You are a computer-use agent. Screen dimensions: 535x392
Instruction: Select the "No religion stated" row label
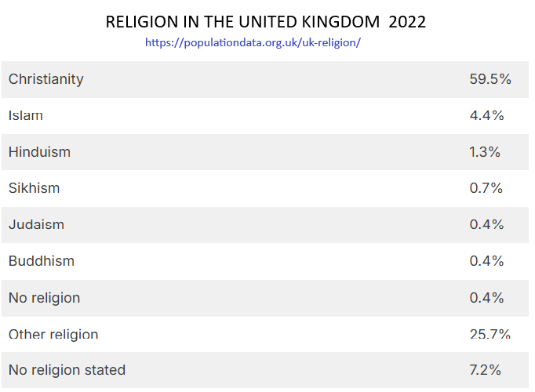point(67,370)
